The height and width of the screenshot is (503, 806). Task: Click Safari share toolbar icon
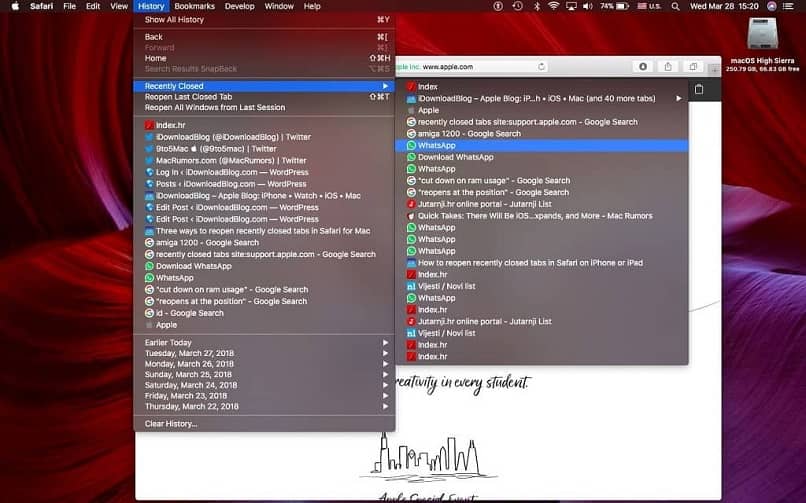pyautogui.click(x=668, y=67)
